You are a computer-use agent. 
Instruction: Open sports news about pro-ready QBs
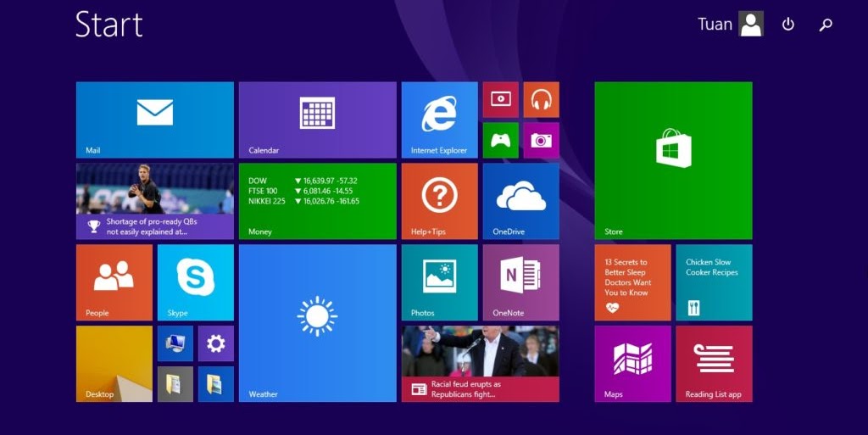(155, 202)
